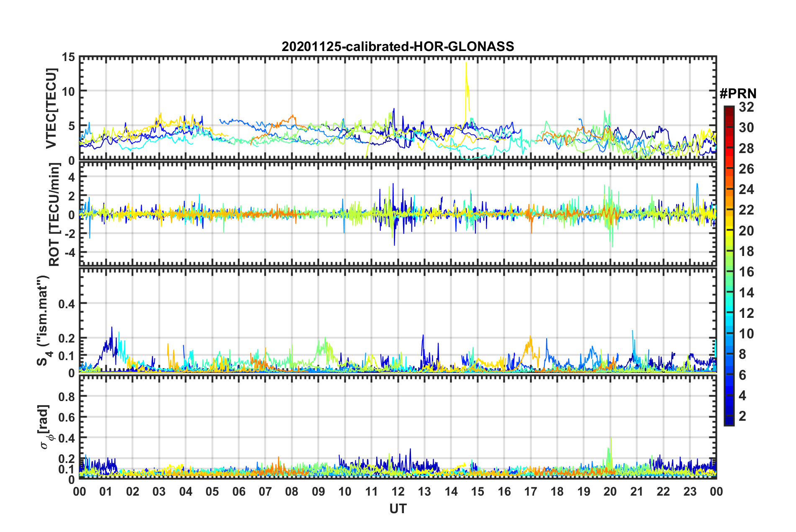
Task: Click the x-axis hour label 19
Action: (x=584, y=491)
